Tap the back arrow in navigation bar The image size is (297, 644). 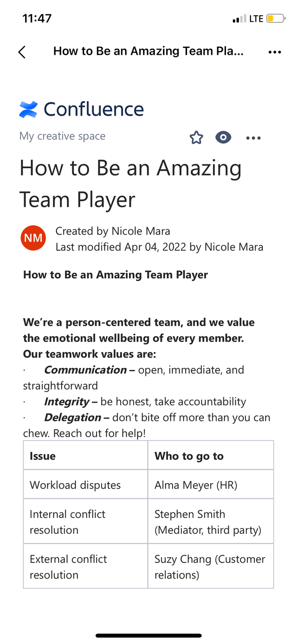pyautogui.click(x=22, y=52)
